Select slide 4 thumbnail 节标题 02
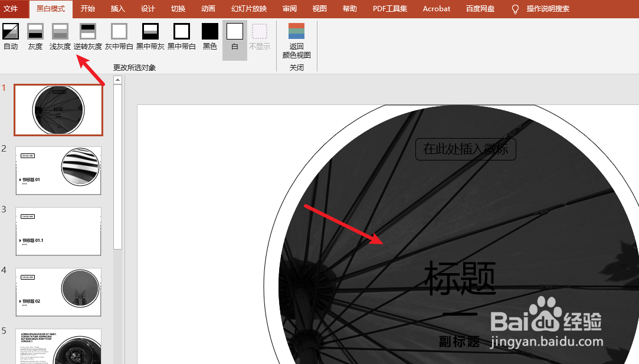 58,292
